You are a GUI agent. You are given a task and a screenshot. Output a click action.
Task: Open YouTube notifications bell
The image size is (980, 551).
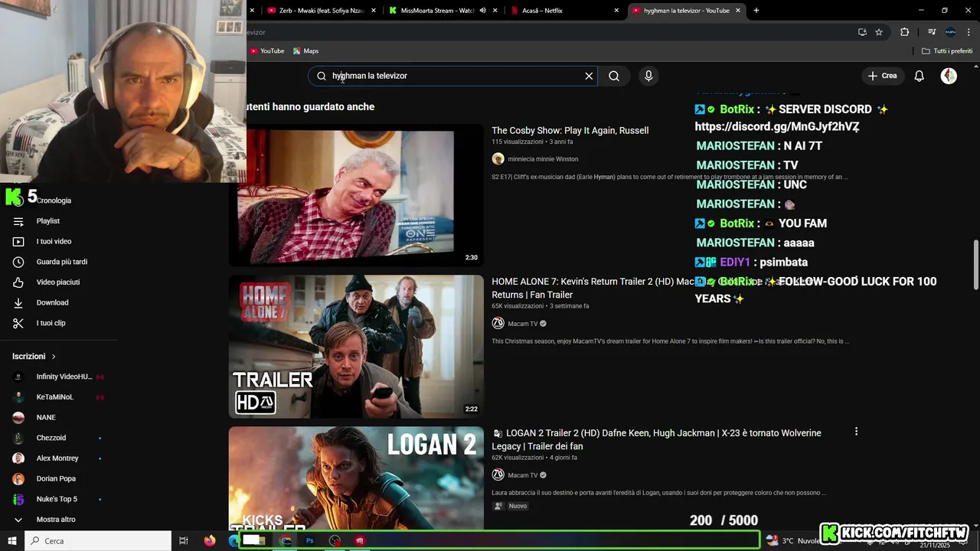point(920,76)
